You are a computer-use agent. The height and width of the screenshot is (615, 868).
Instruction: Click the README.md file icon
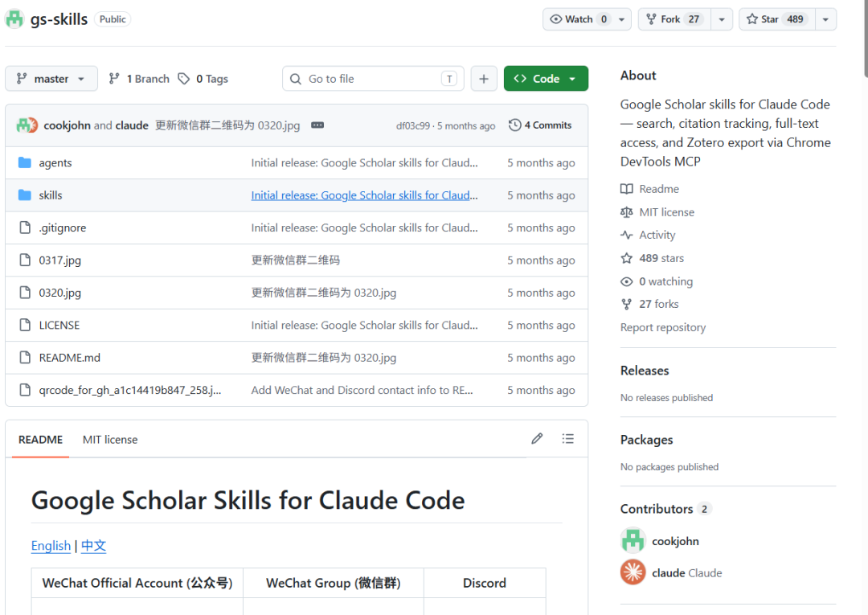click(x=25, y=358)
